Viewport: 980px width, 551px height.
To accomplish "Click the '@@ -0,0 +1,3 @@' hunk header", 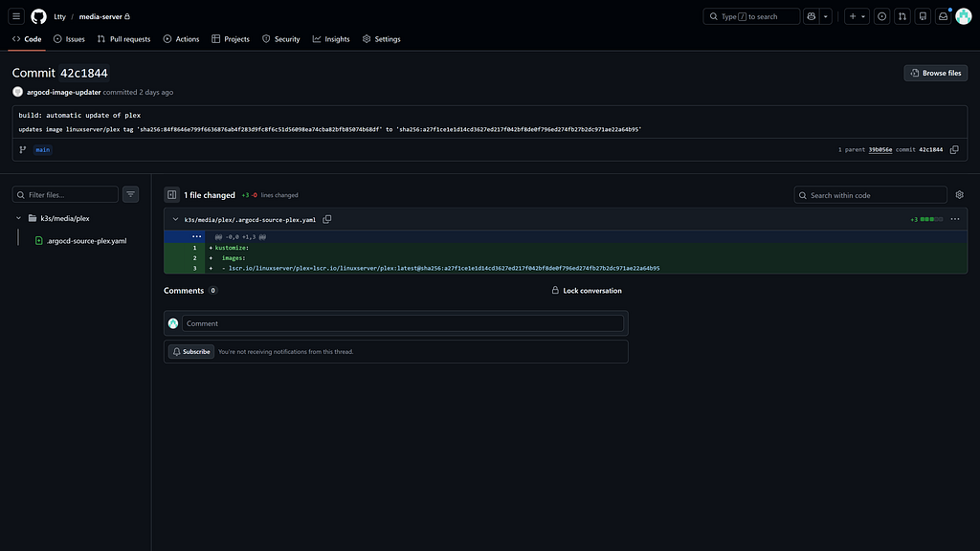I will pyautogui.click(x=240, y=237).
